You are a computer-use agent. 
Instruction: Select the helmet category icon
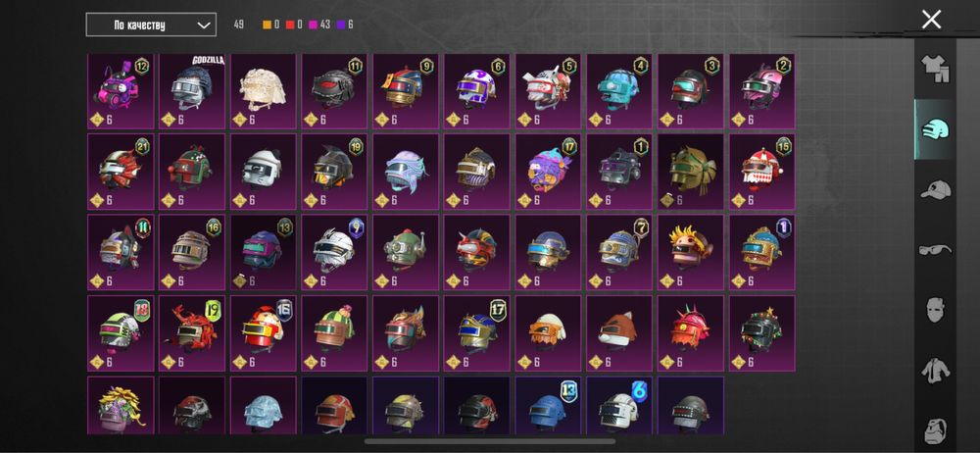pos(936,128)
